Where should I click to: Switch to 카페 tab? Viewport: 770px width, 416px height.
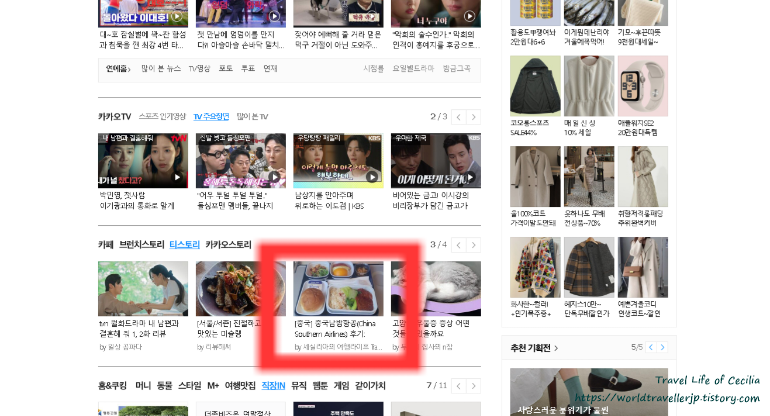pos(106,245)
